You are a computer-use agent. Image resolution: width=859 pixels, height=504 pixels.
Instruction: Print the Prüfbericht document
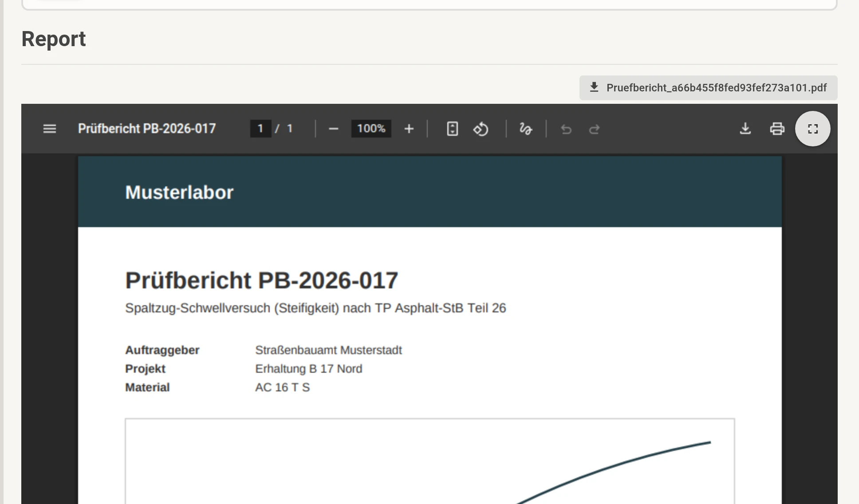[x=777, y=129]
